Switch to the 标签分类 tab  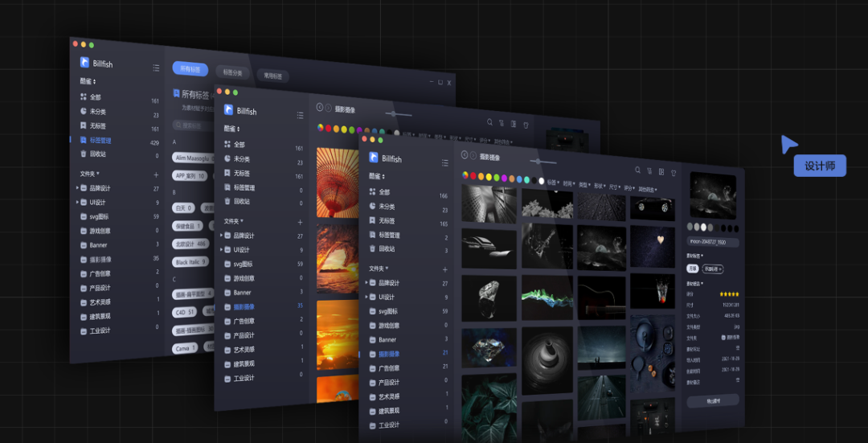pyautogui.click(x=231, y=72)
